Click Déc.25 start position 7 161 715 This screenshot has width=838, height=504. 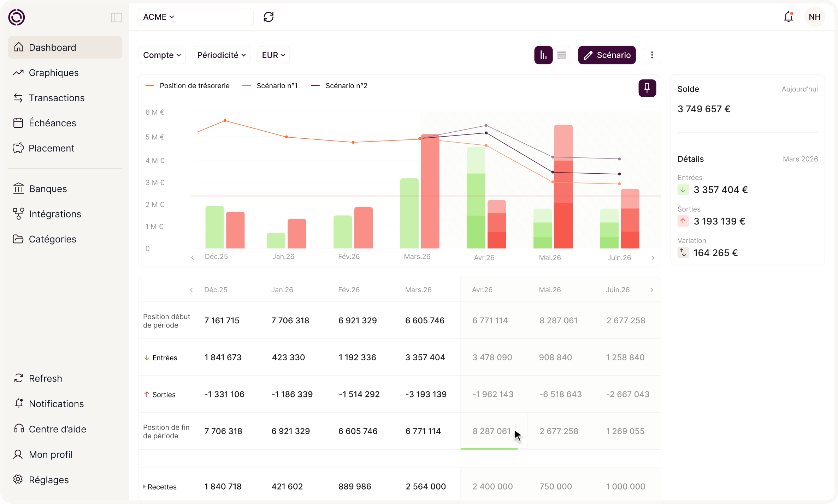tap(222, 320)
